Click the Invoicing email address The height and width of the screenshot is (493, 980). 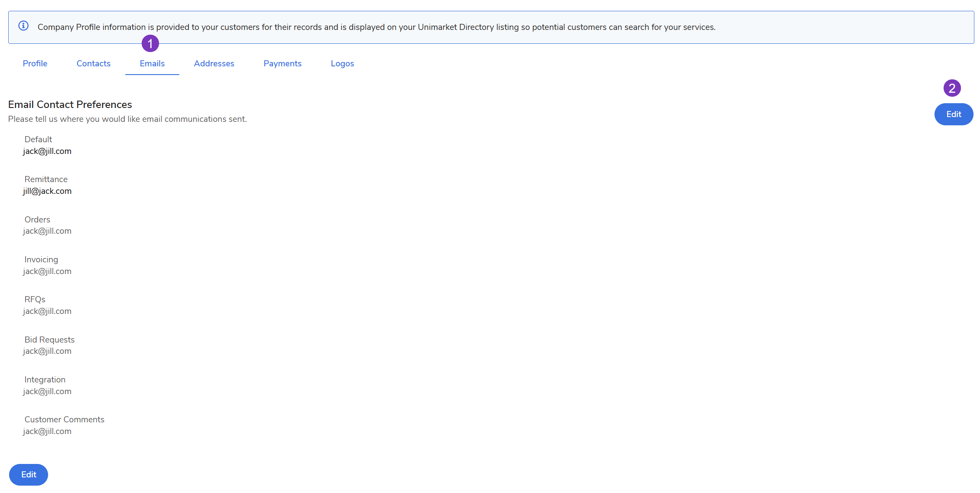point(47,271)
